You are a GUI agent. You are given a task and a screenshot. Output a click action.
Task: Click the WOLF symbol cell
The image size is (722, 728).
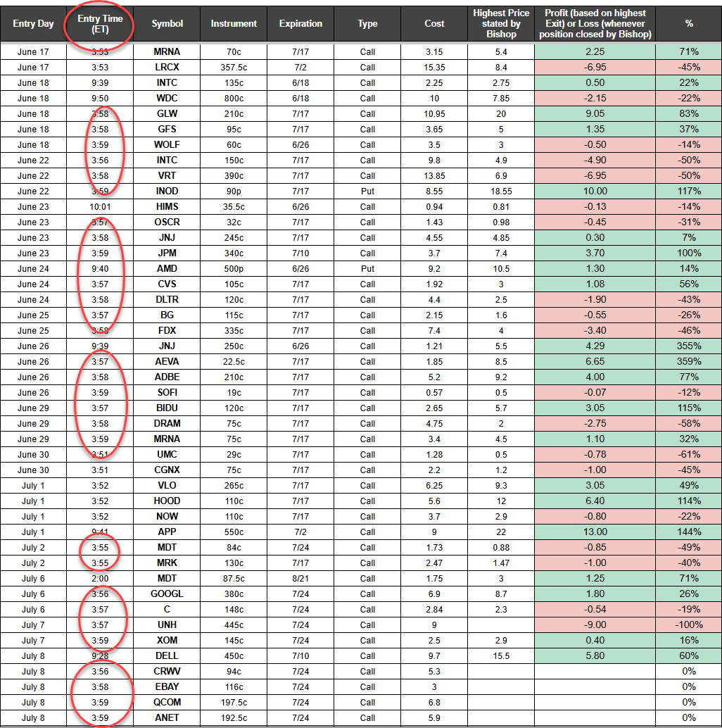(x=167, y=145)
